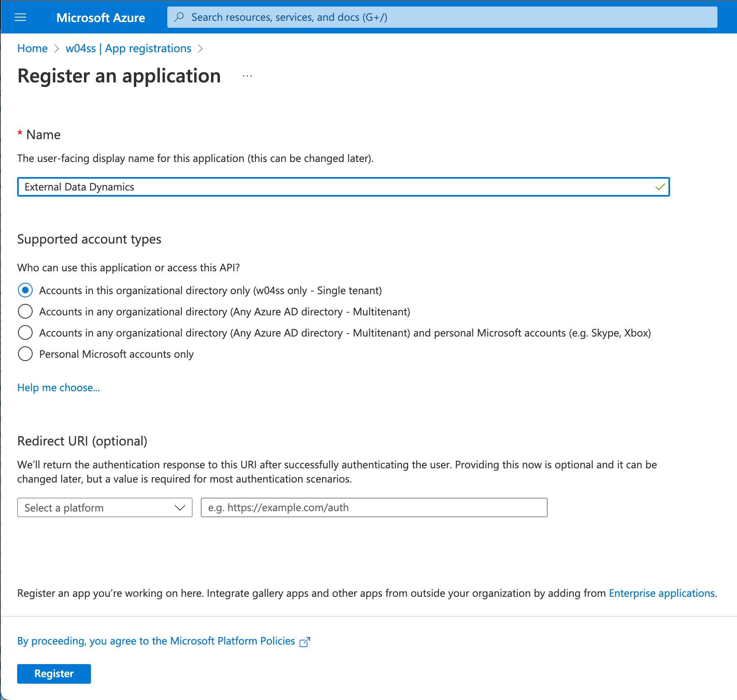Open the Help me choose link
This screenshot has height=700, width=737.
58,388
